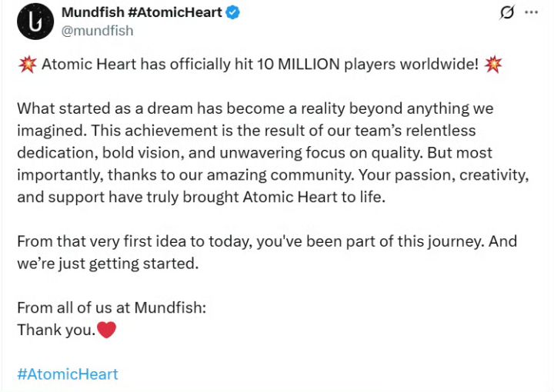Click the collision emoji after "worldwide!"
The image size is (554, 392).
pyautogui.click(x=494, y=65)
